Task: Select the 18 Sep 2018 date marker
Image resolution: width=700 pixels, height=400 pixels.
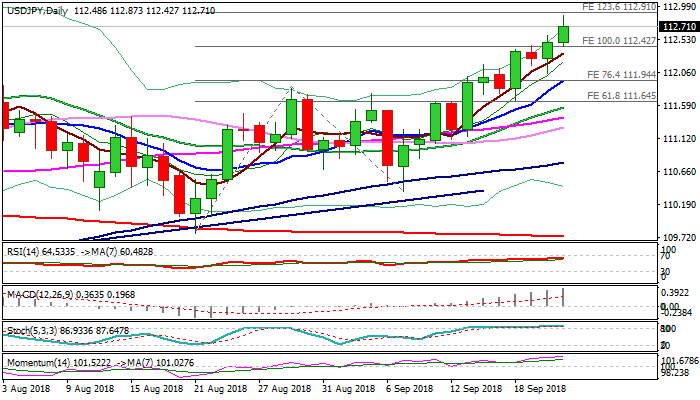Action: click(x=538, y=386)
